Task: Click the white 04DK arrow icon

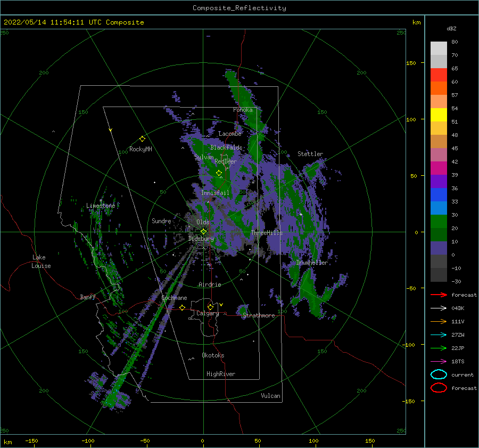Action: pyautogui.click(x=439, y=308)
